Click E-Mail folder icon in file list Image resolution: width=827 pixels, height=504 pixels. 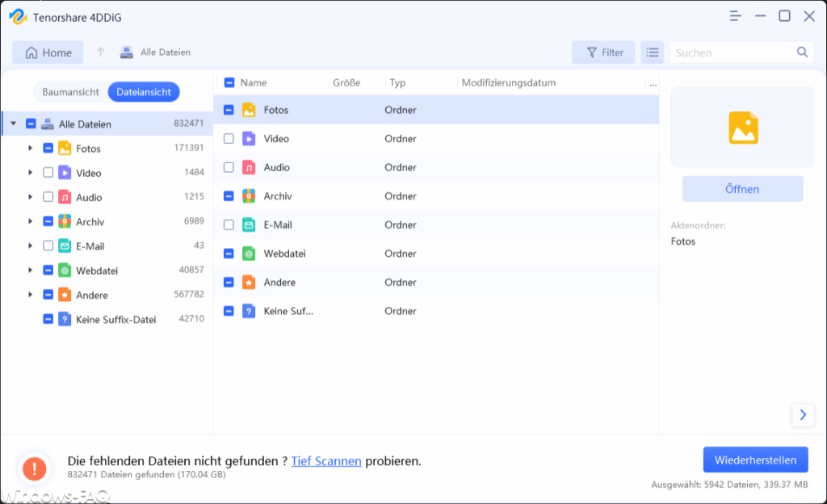(249, 225)
